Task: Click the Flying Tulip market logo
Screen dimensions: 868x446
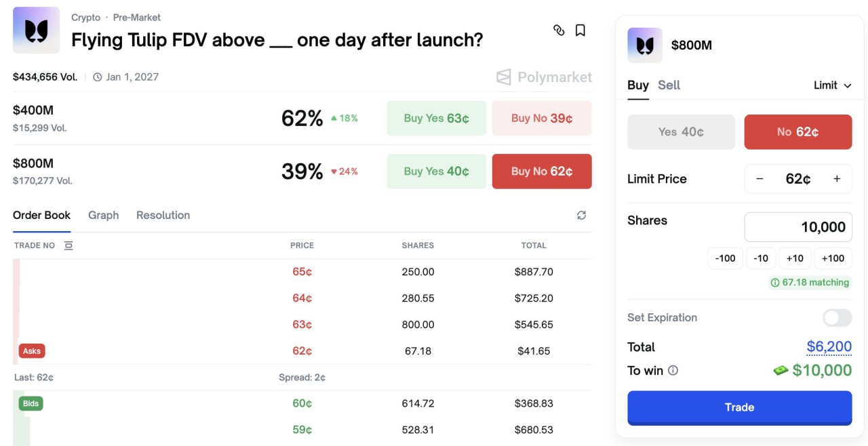Action: pos(36,31)
